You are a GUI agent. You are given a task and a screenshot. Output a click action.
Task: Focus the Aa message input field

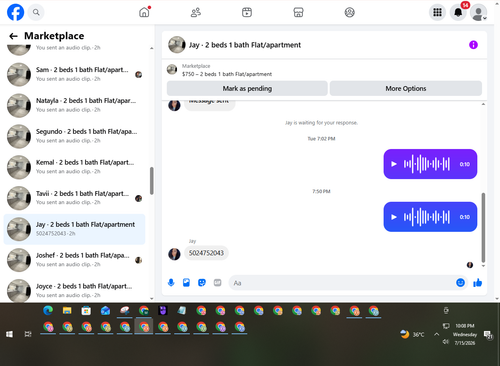point(342,283)
